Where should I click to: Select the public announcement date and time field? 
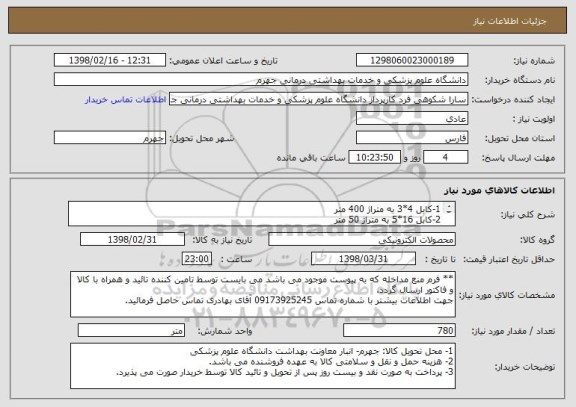110,60
